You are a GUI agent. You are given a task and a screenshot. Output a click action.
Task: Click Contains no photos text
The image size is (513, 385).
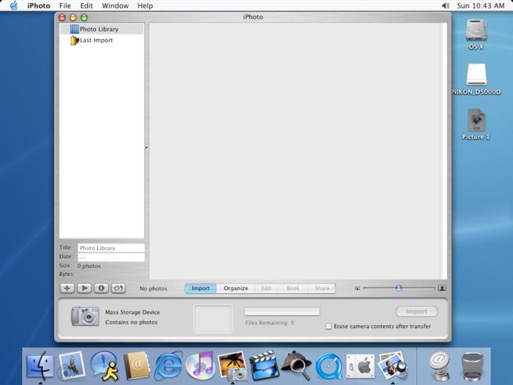pyautogui.click(x=131, y=322)
